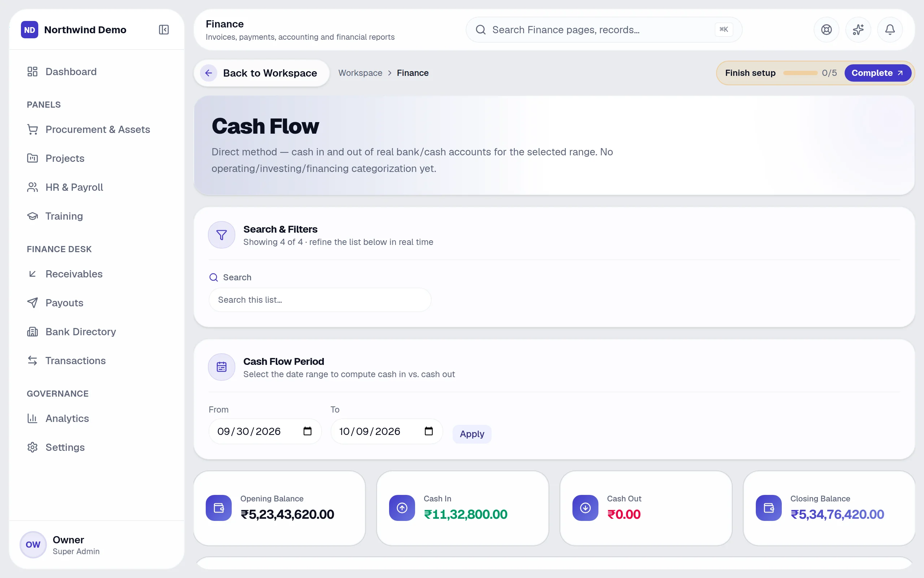Click the Opening Balance wallet icon

[x=219, y=508]
